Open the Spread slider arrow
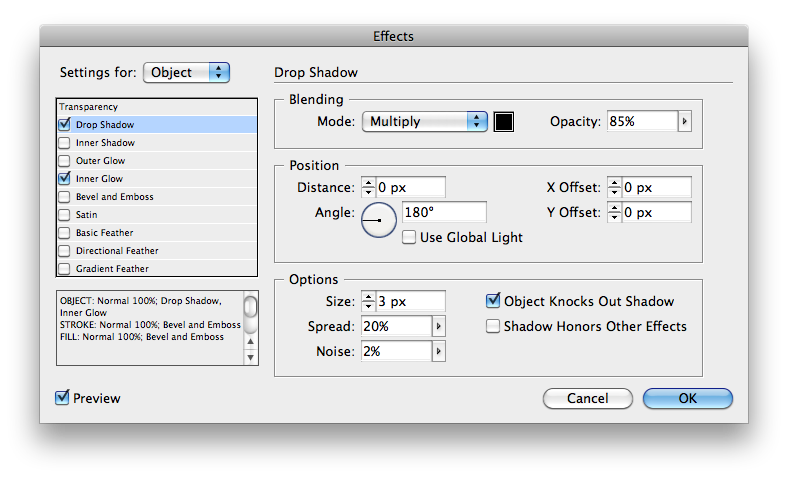This screenshot has height=478, width=788. (439, 326)
